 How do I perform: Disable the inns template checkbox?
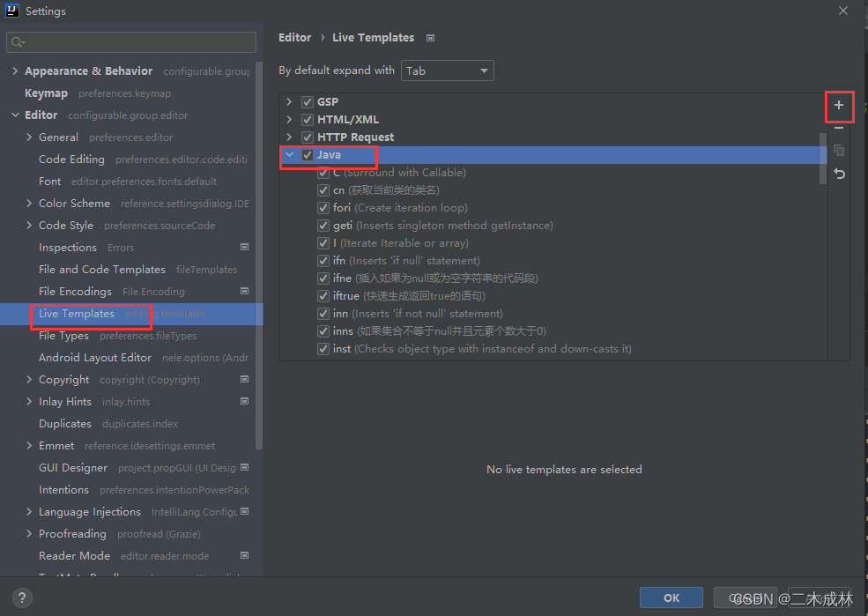coord(323,331)
